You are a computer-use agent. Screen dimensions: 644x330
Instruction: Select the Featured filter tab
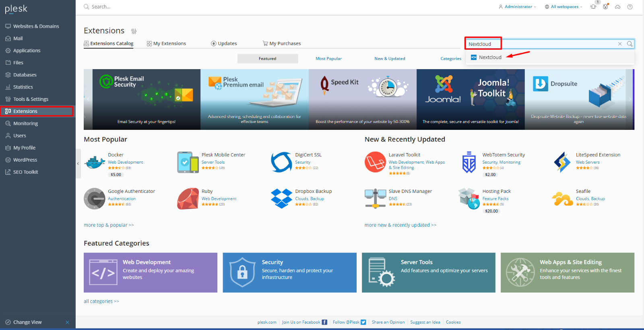268,59
